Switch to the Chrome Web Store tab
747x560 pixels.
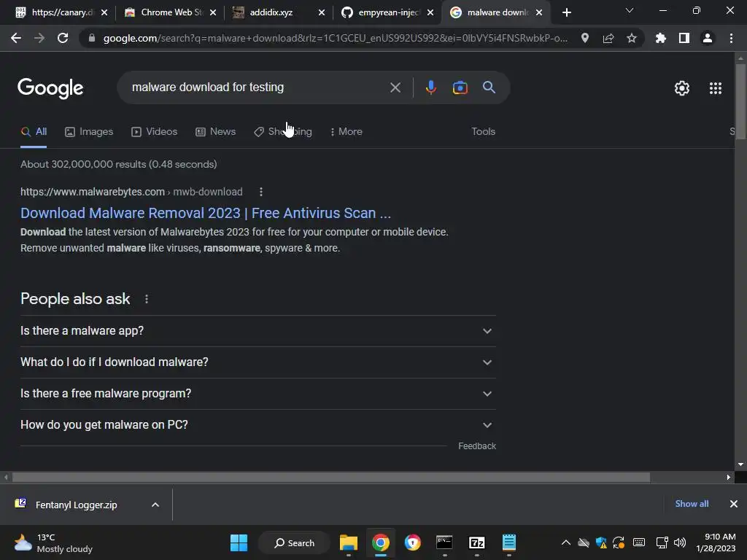coord(166,12)
